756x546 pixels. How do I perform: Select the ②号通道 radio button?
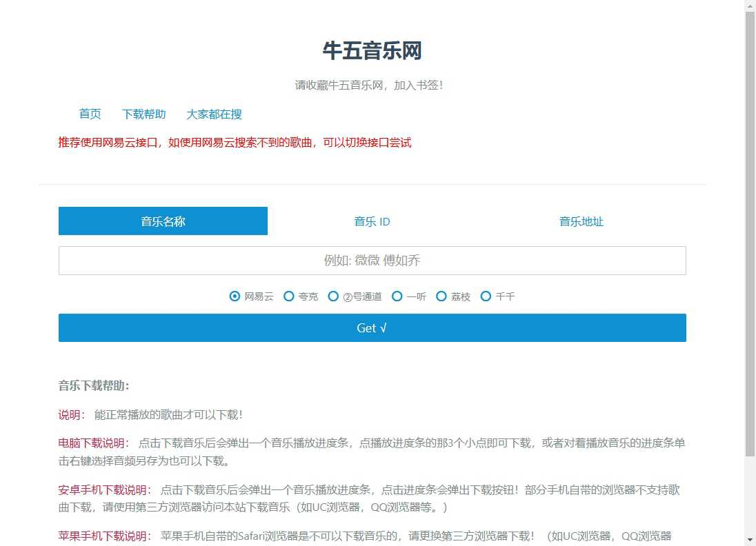[333, 296]
